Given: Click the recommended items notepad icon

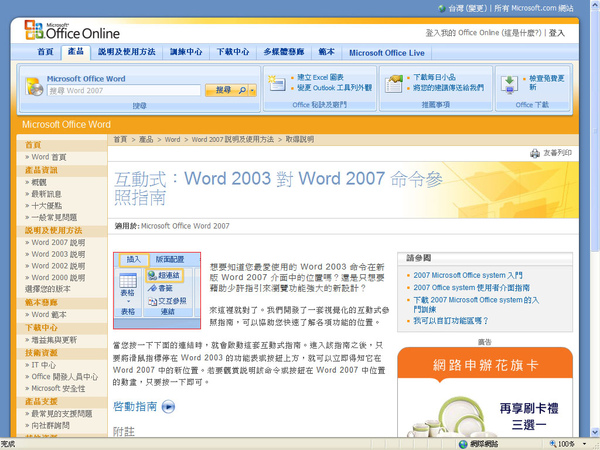Looking at the screenshot, I should [x=394, y=83].
